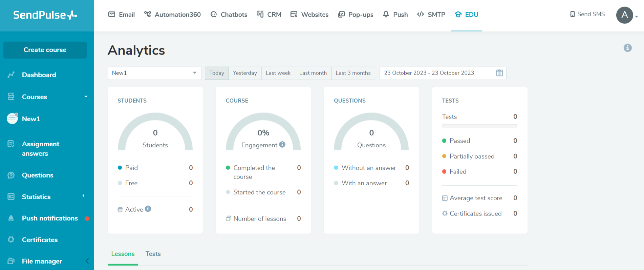
Task: Click the Push bell icon in top bar
Action: coord(386,14)
